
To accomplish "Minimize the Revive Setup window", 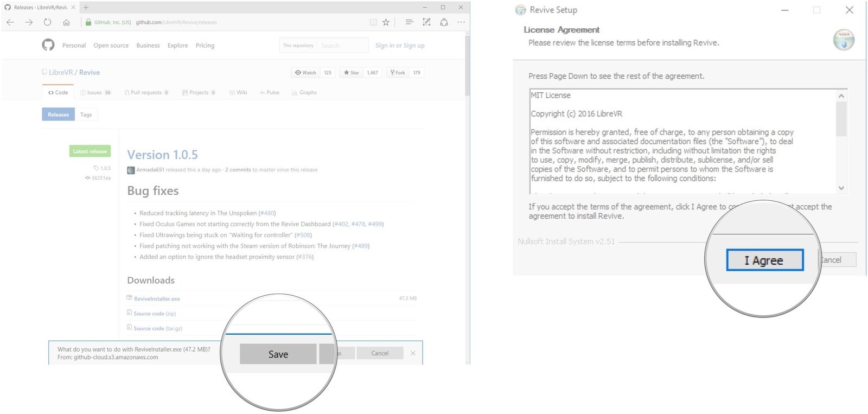I will [x=785, y=10].
